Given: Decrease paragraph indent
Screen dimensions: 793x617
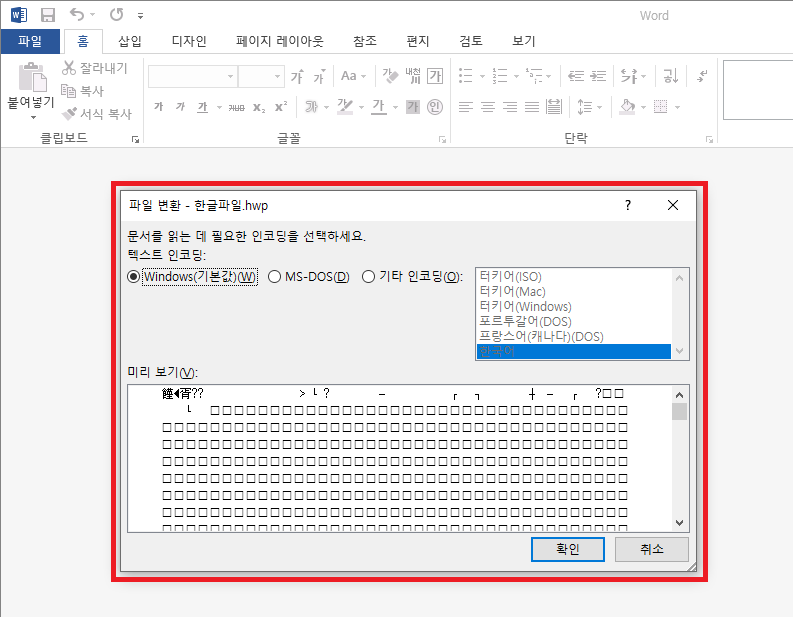Looking at the screenshot, I should [x=576, y=76].
